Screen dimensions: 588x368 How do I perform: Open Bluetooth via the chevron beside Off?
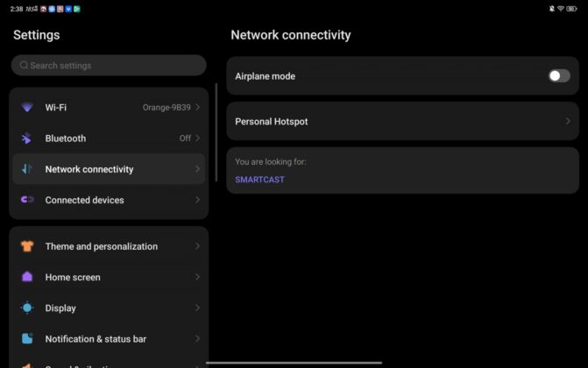[198, 138]
